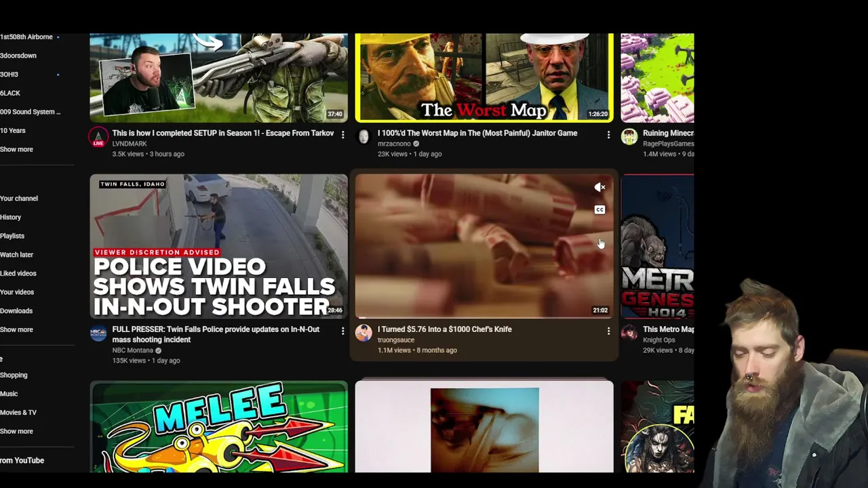This screenshot has width=868, height=488.
Task: Visit the Knight Ops channel name link
Action: click(x=658, y=340)
